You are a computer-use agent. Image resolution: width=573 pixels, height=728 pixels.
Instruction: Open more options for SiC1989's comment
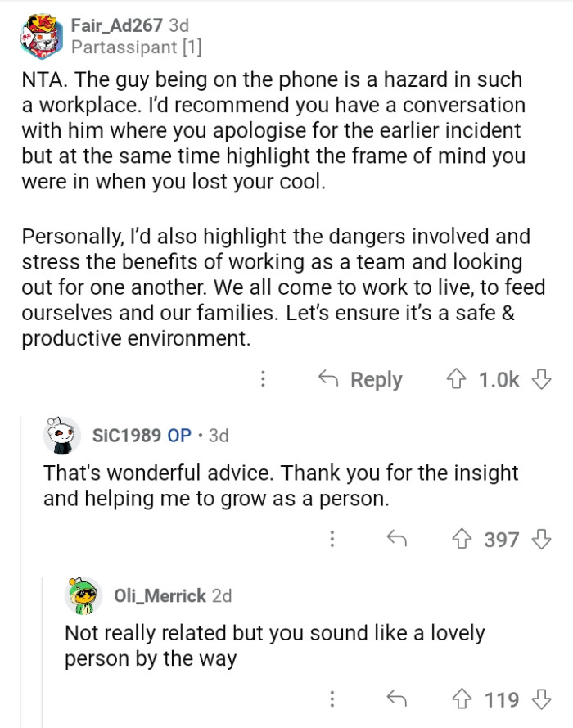pyautogui.click(x=332, y=539)
